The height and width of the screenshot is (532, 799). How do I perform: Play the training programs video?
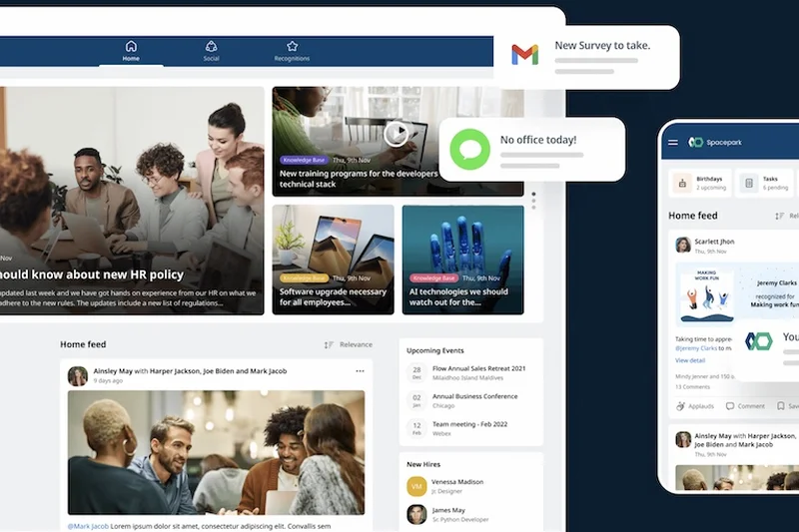point(397,133)
